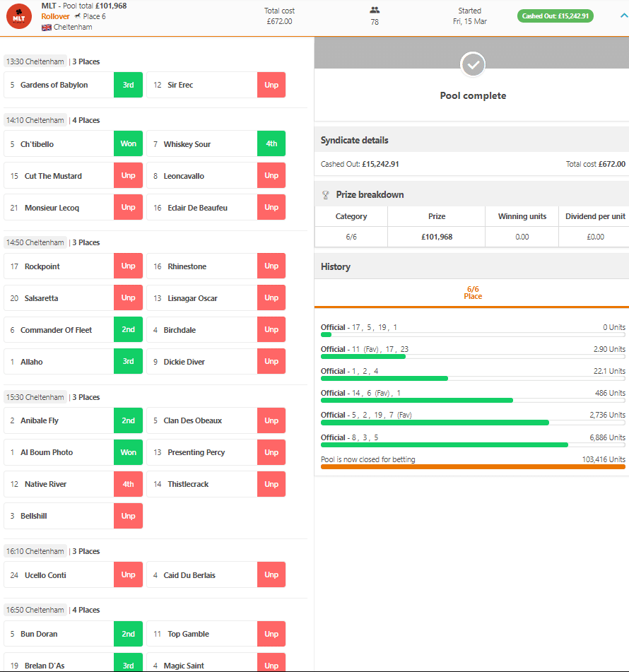The image size is (629, 672).
Task: Expand the 13:30 Cheltenham race header
Action: [35, 61]
